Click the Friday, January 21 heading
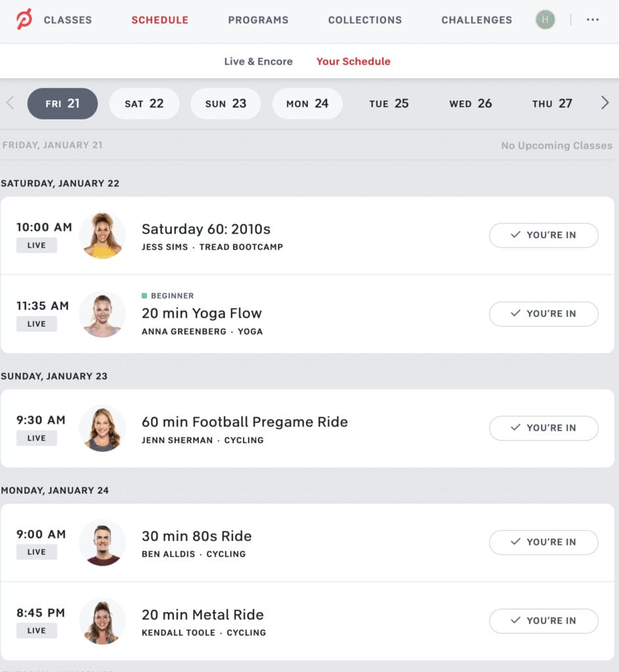 (53, 145)
